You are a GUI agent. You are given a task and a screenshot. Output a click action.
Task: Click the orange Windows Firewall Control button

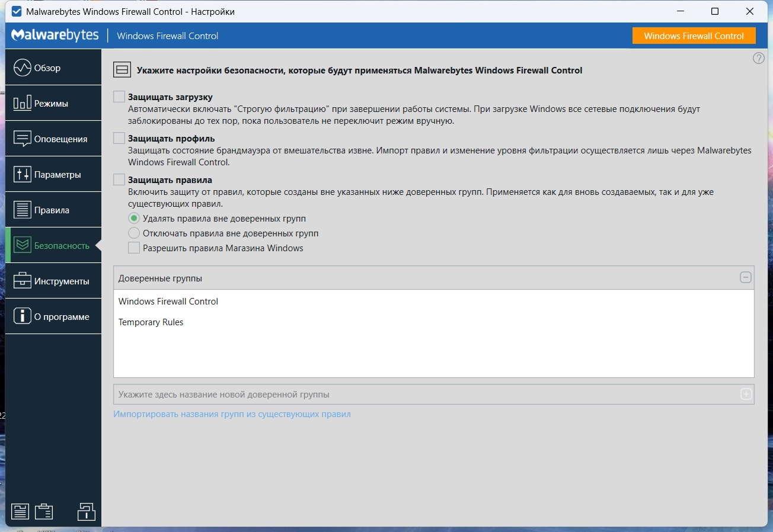point(694,36)
